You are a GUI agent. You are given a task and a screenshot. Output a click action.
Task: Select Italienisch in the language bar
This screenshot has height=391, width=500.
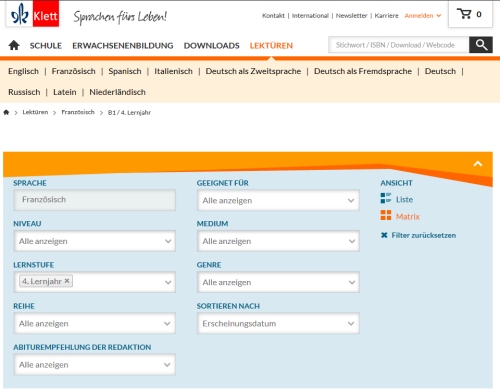click(173, 71)
